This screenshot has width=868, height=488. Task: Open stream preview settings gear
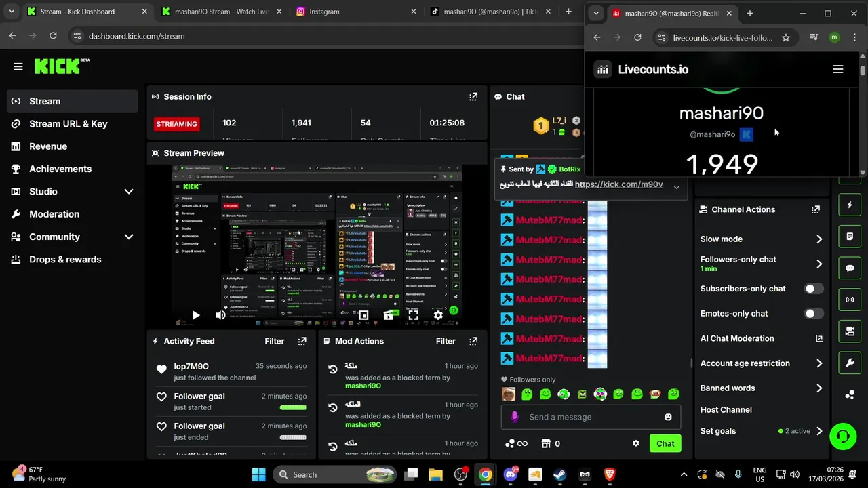(438, 315)
